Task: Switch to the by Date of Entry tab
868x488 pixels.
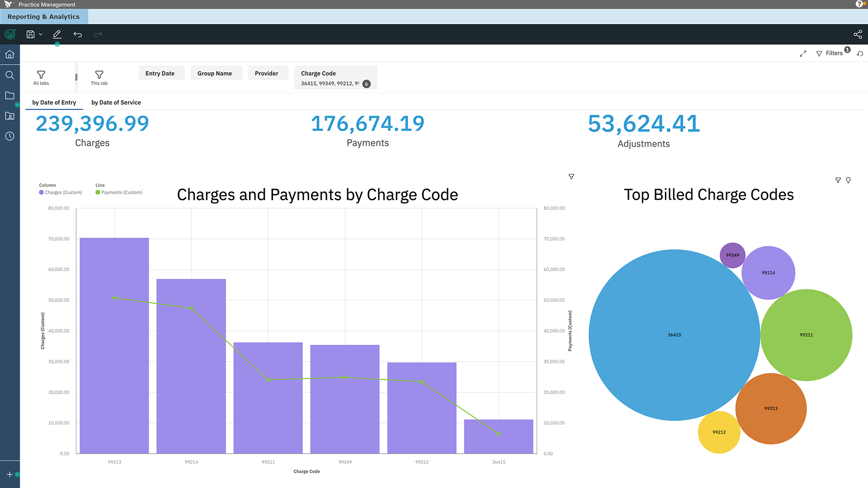Action: (x=54, y=102)
